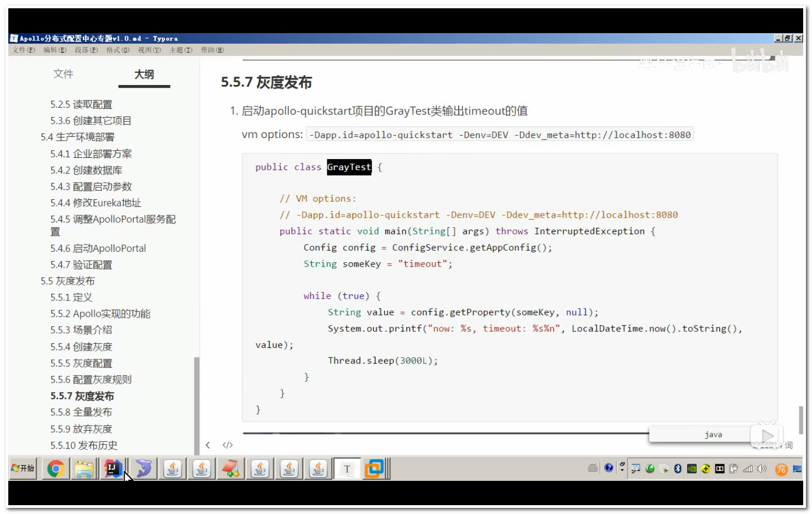The width and height of the screenshot is (812, 514).
Task: Jump to 5.5.5 灰度配置
Action: 81,363
